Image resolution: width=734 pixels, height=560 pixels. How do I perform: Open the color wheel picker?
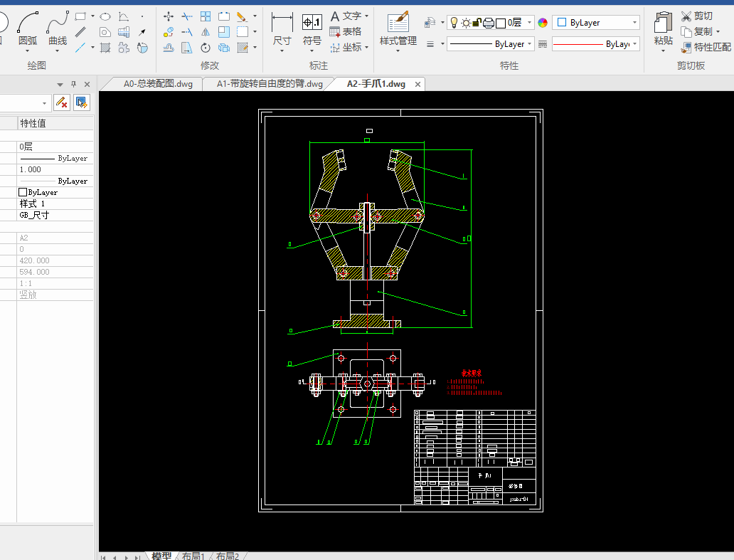point(543,23)
